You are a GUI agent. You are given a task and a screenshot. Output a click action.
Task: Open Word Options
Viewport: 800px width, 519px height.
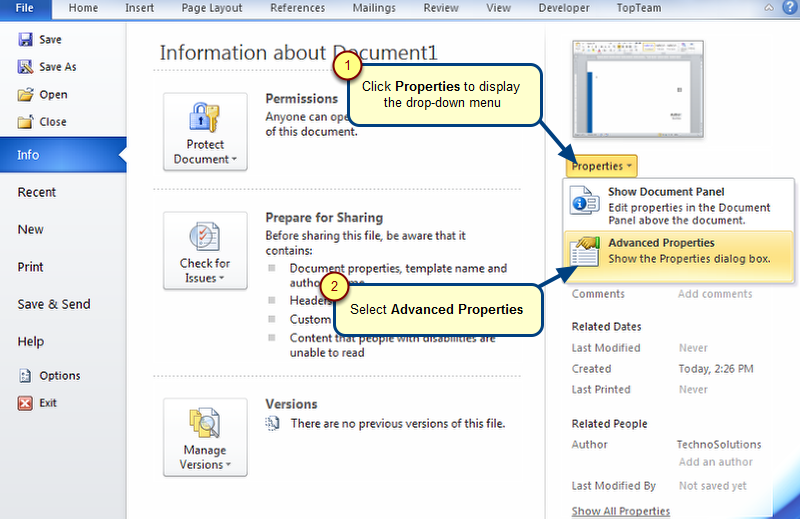tap(25, 376)
